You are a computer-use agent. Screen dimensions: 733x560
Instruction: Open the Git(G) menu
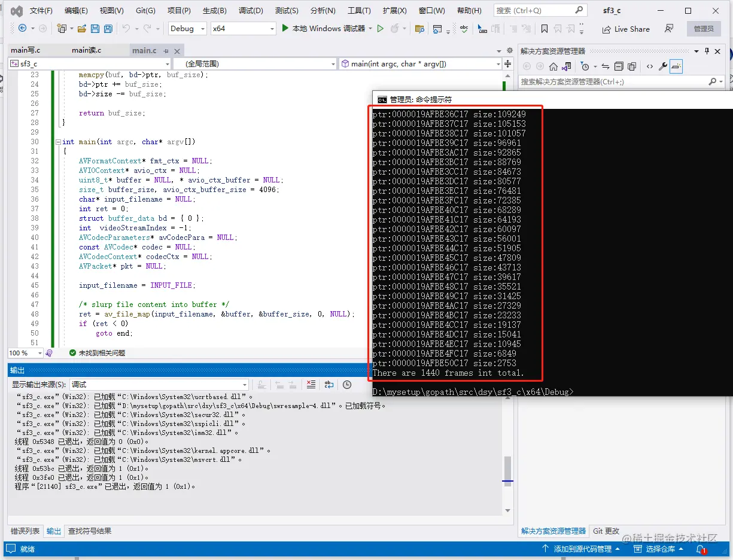click(145, 11)
